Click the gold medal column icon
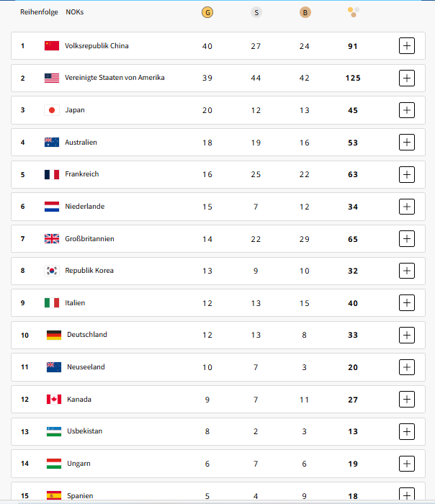 click(207, 12)
